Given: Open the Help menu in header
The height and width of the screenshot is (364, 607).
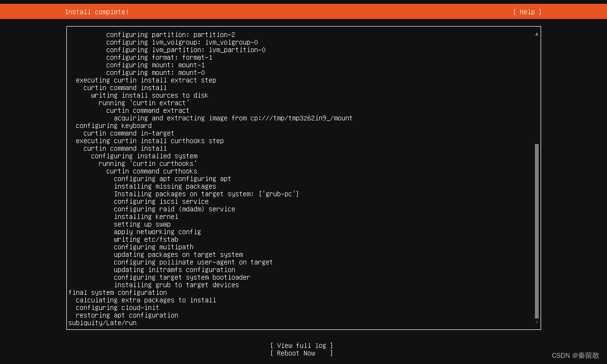Looking at the screenshot, I should [527, 12].
